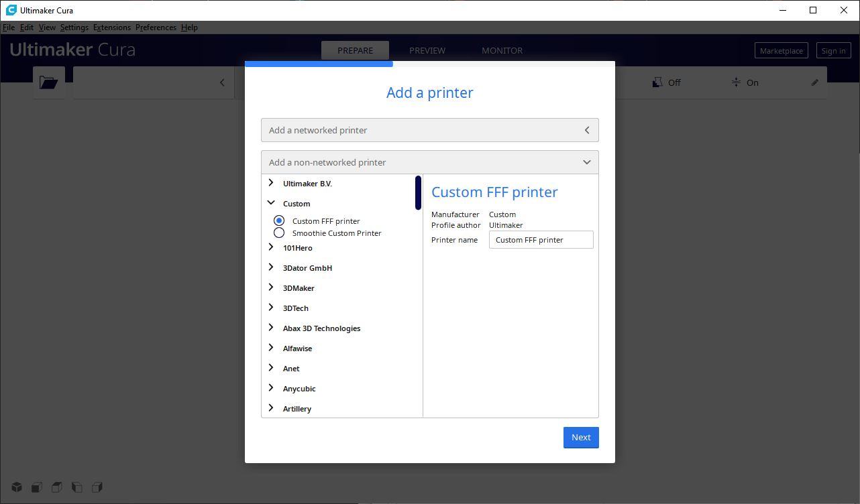Image resolution: width=860 pixels, height=504 pixels.
Task: Switch to the PREPARE stage tab
Action: pyautogui.click(x=355, y=50)
